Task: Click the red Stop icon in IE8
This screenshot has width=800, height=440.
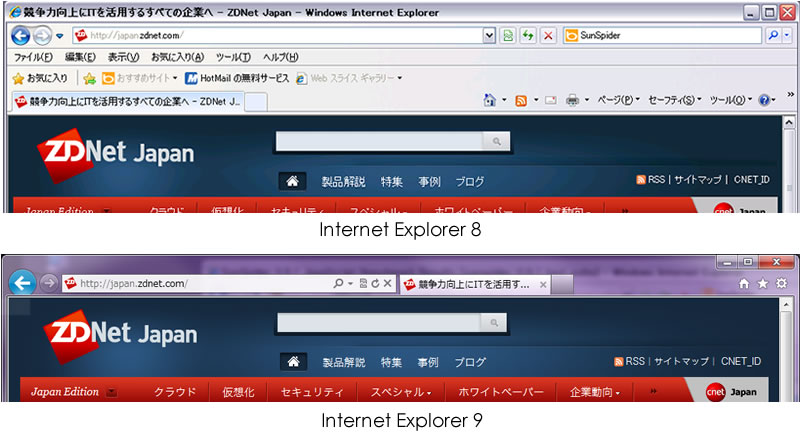Action: (548, 35)
